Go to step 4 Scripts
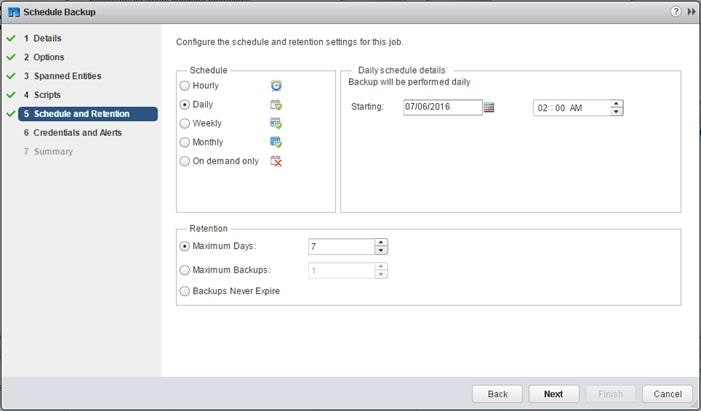Viewport: 701px width, 411px height. 42,95
